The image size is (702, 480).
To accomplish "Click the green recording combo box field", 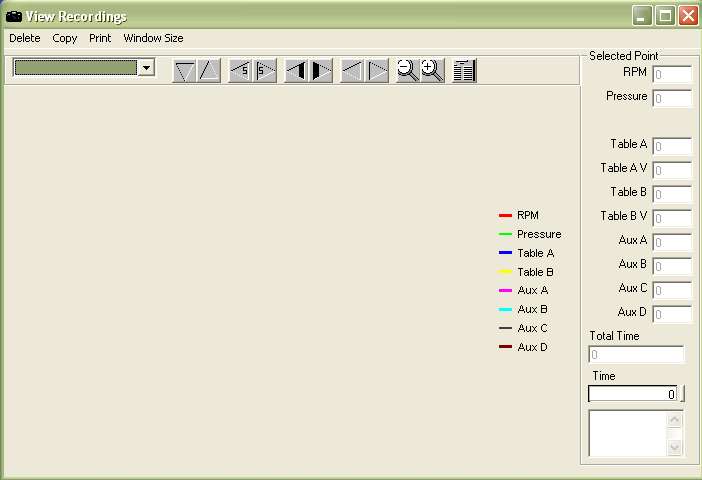I will pos(76,68).
